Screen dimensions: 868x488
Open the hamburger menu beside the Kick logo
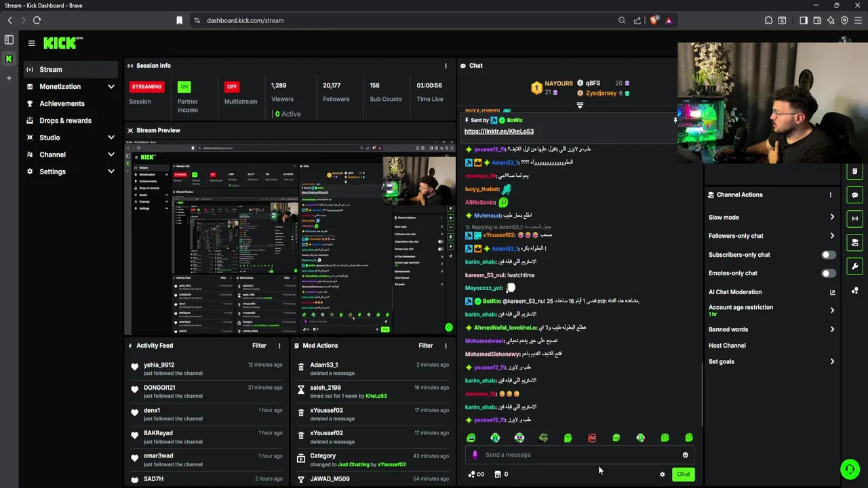pos(31,43)
